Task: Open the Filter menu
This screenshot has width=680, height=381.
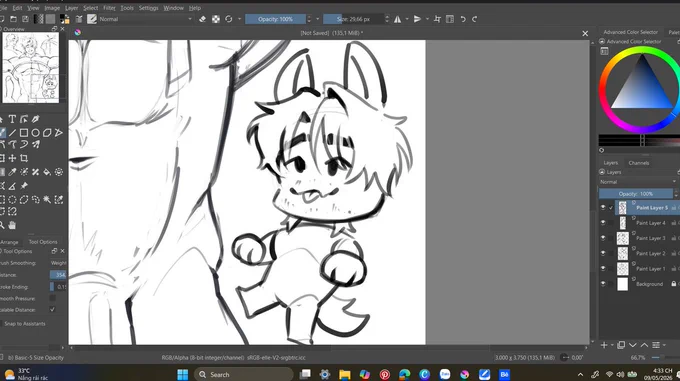Action: click(109, 8)
